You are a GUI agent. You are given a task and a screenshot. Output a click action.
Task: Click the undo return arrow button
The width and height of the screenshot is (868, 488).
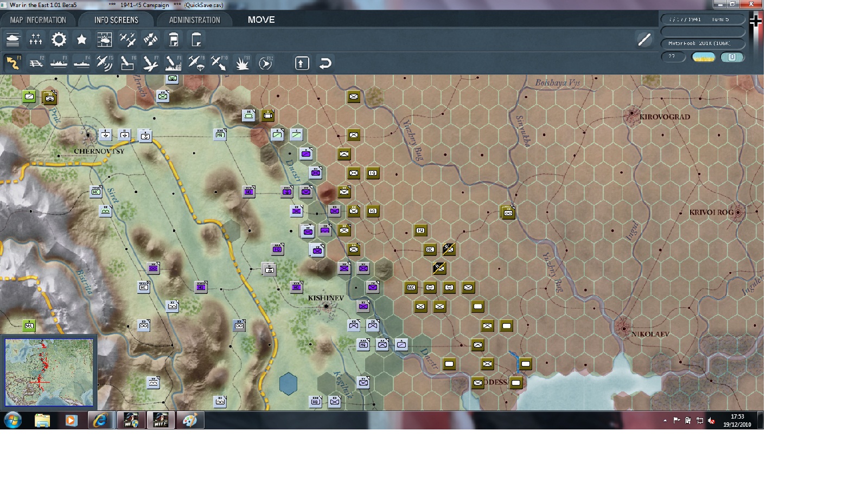tap(325, 63)
